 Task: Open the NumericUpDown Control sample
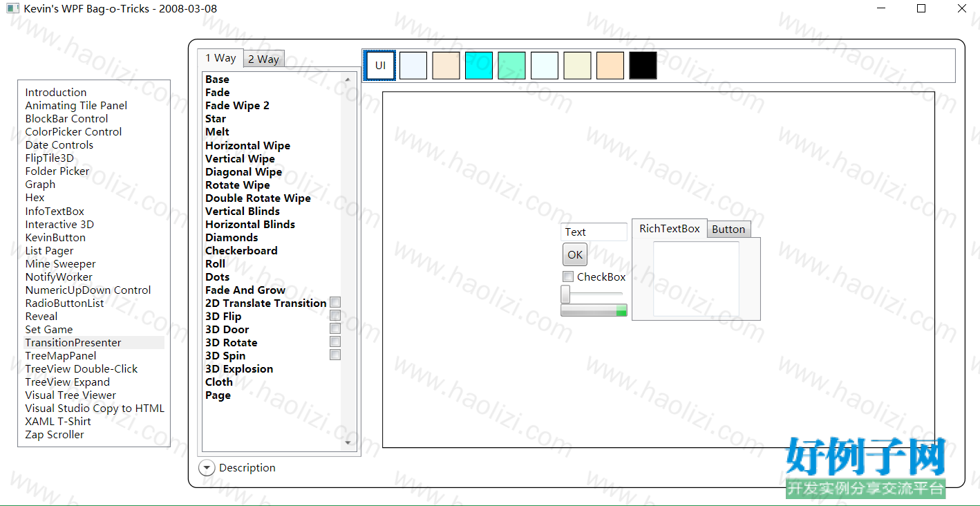coord(88,290)
